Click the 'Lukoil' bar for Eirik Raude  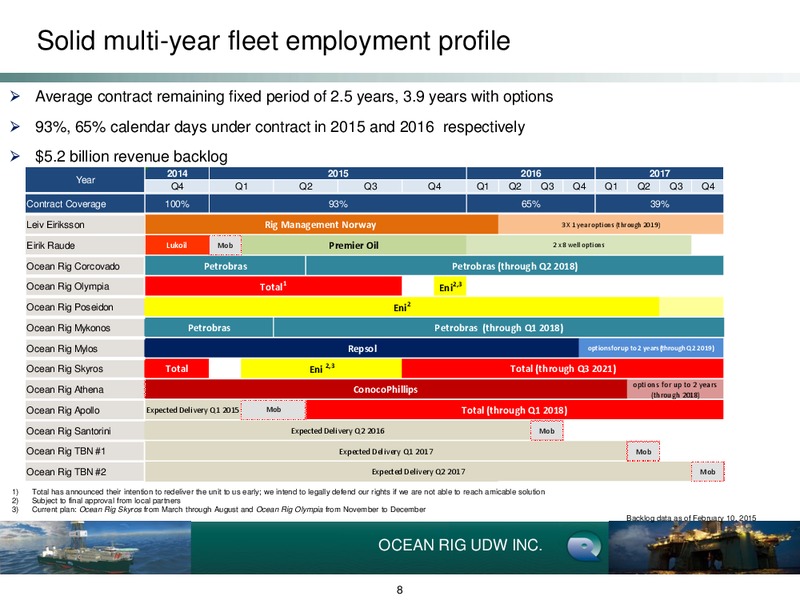click(177, 245)
